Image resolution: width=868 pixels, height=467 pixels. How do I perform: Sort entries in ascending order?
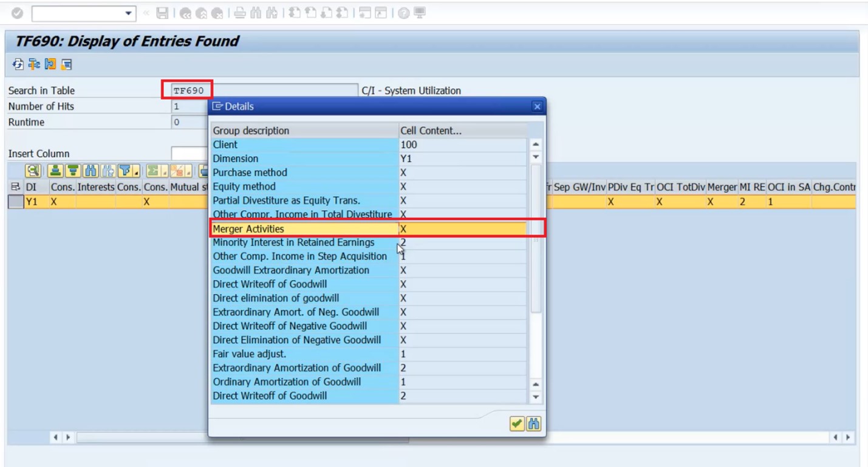55,171
